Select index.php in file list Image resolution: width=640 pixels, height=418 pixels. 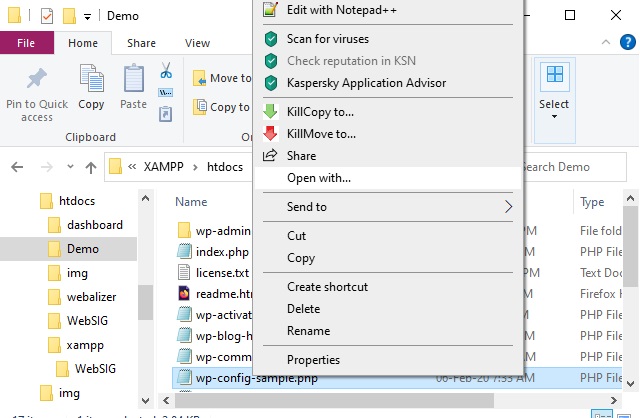pyautogui.click(x=213, y=252)
